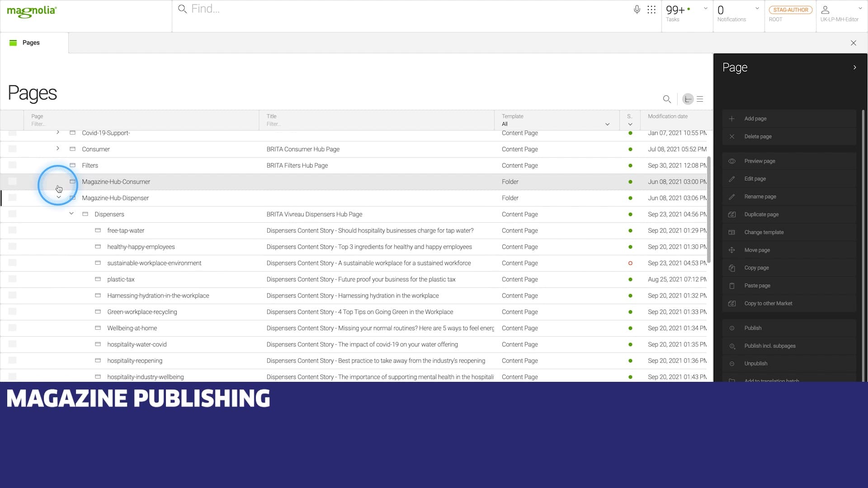This screenshot has width=868, height=488.
Task: Choose Delete page in action panel
Action: click(789, 136)
